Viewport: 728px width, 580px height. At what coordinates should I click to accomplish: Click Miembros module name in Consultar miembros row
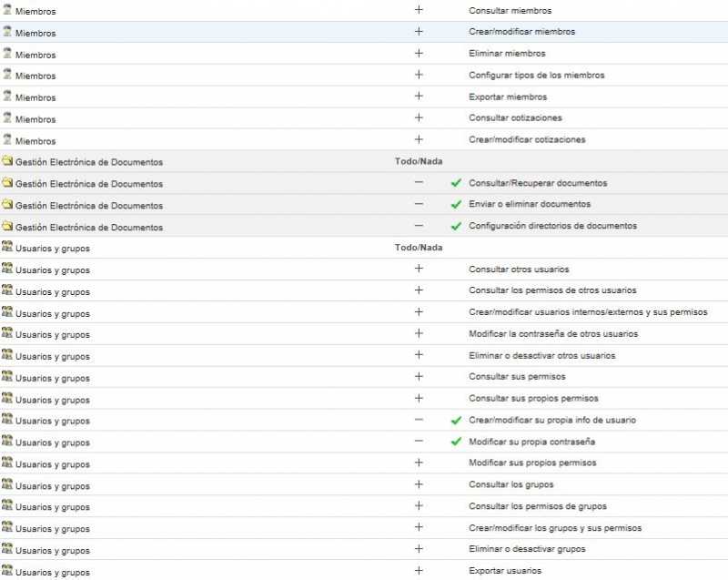(35, 11)
